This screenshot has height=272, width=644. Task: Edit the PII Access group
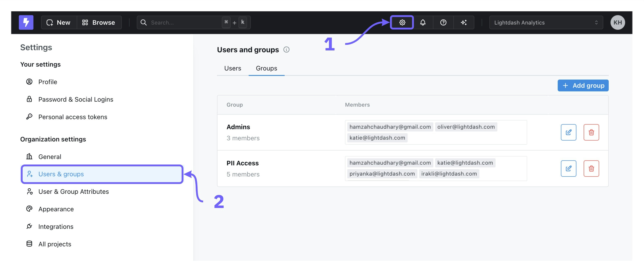click(x=568, y=168)
